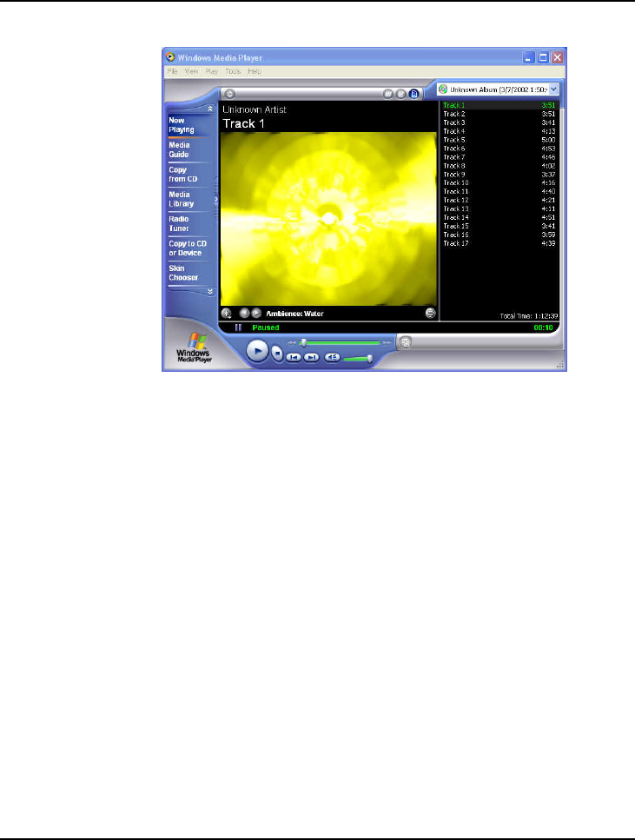Select Track 12 in playlist
Image resolution: width=635 pixels, height=840 pixels.
tap(499, 200)
